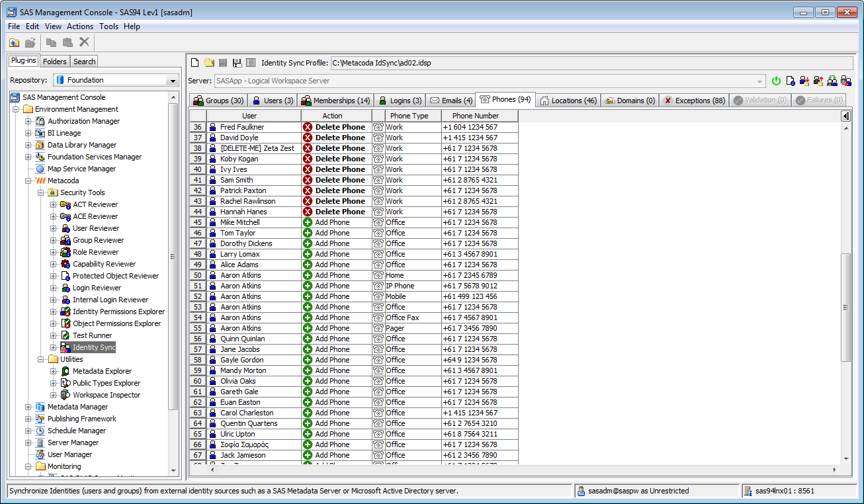Screen dimensions: 864x504
Task: Click the rightmost toolbar icon in Server row
Action: (845, 81)
